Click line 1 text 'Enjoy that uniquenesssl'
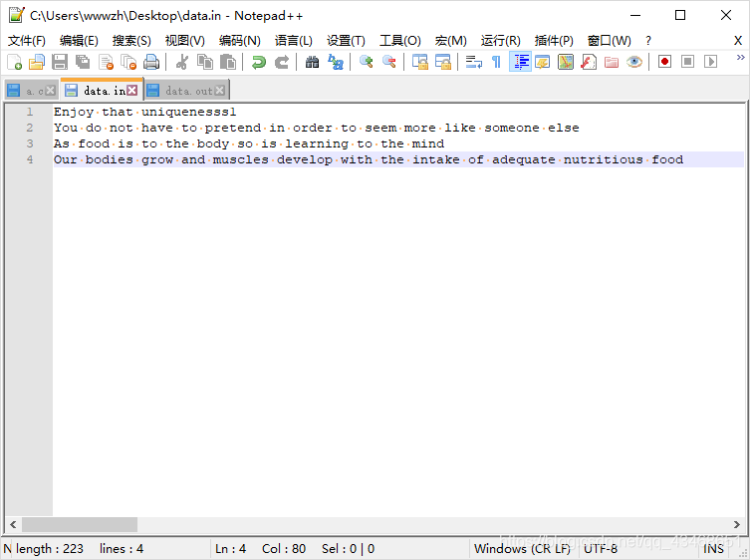750x560 pixels. click(145, 112)
